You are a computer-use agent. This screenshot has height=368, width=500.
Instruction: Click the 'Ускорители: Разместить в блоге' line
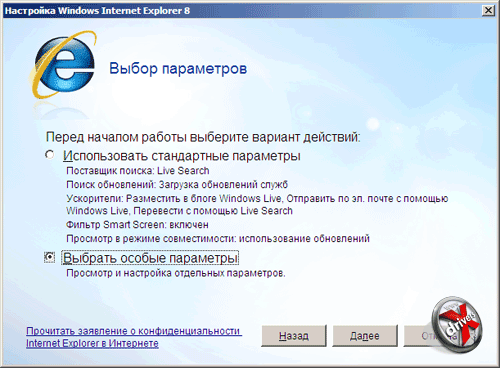[257, 205]
